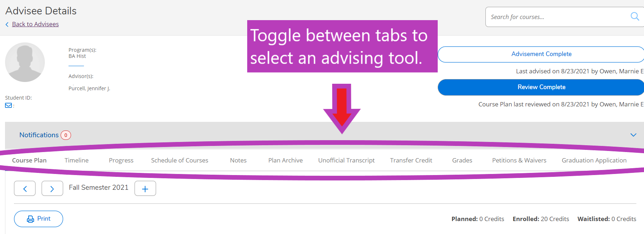
Task: Type in the Search for courses field
Action: [556, 17]
